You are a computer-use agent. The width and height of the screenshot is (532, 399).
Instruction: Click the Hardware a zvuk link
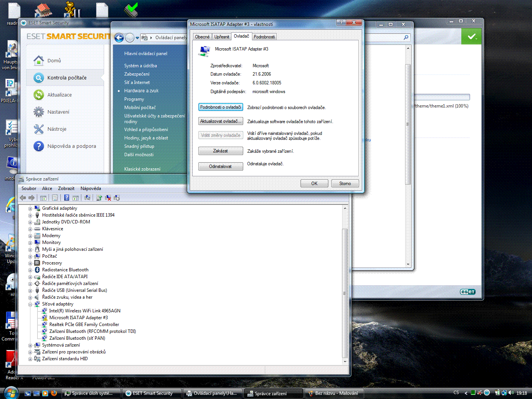[141, 91]
